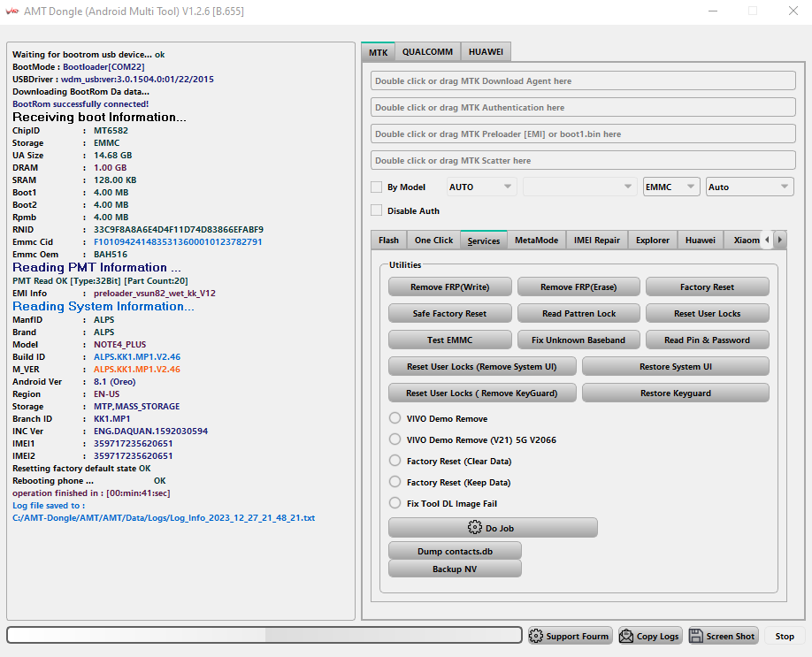Select VIVO Demo Remove (V21) 5G V2066
Image resolution: width=812 pixels, height=657 pixels.
coord(395,439)
